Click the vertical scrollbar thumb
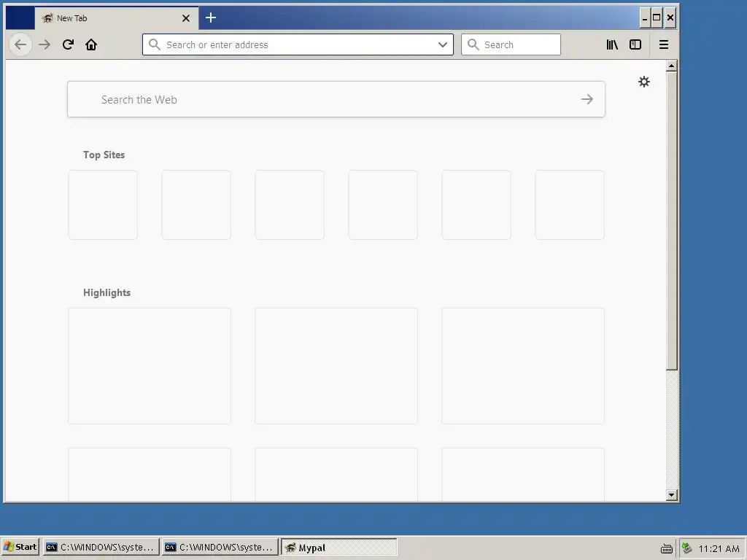Screen dimensions: 747x560 (672, 220)
